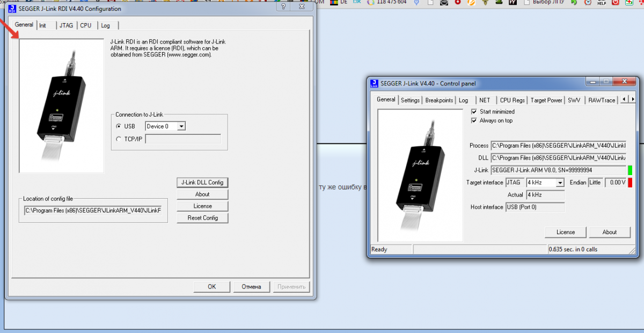Select the General tab in Control panel

386,99
